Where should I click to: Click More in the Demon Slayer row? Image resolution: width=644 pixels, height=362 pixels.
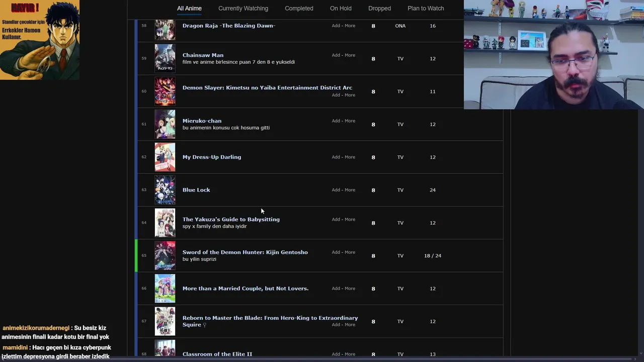(350, 95)
